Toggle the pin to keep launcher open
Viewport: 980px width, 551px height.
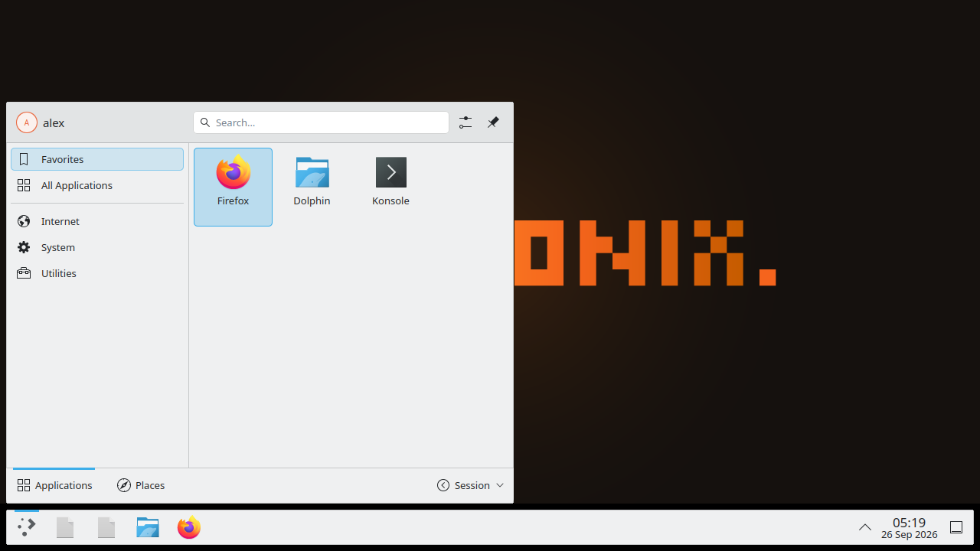tap(493, 122)
